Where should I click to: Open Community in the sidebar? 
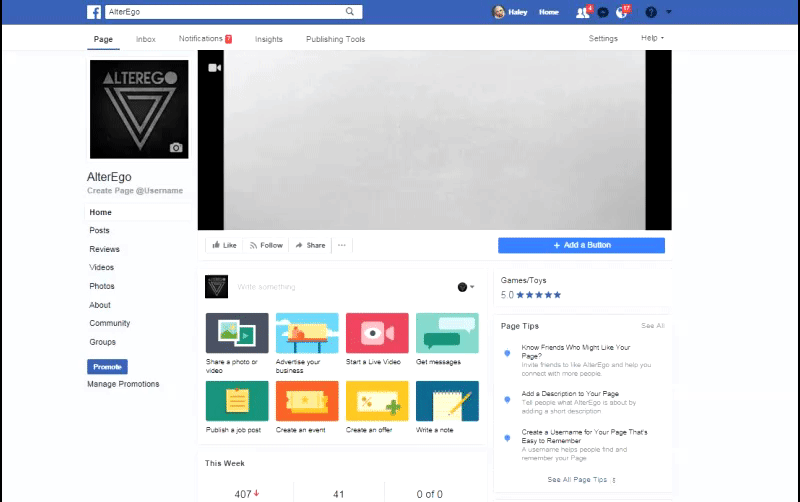click(x=110, y=323)
